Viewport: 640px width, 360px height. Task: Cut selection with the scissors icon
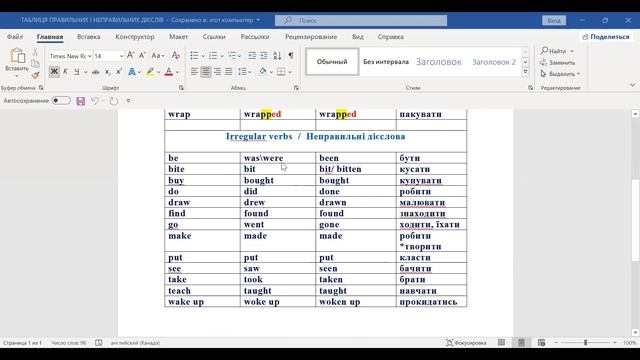point(36,52)
